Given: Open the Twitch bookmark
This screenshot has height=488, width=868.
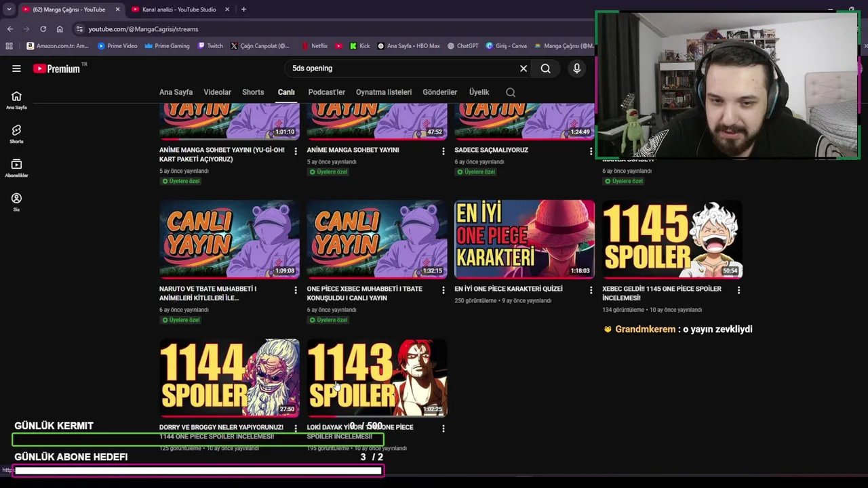Looking at the screenshot, I should click(x=211, y=46).
